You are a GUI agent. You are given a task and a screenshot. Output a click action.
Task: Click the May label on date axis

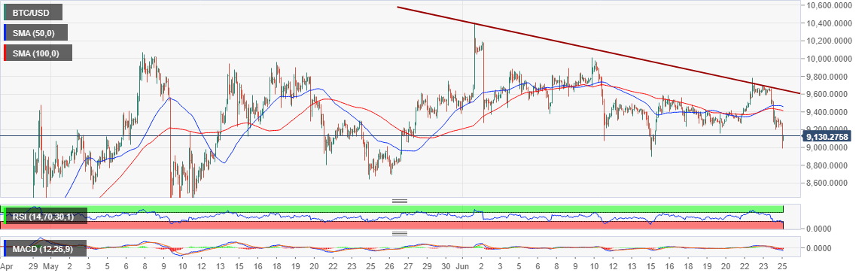(50, 266)
